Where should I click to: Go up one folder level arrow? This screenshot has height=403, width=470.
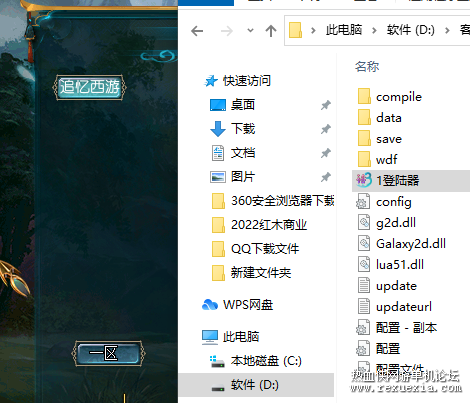[271, 31]
